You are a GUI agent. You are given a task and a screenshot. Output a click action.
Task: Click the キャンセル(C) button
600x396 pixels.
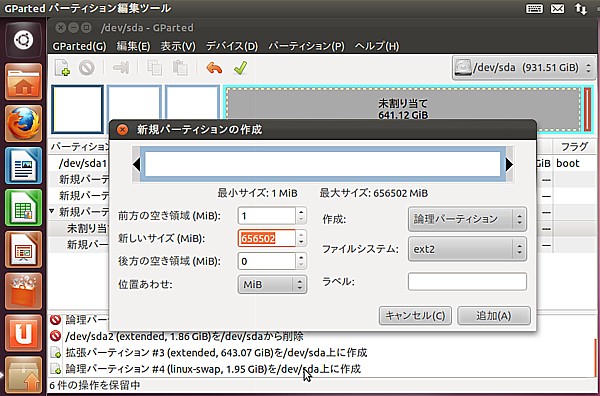415,316
